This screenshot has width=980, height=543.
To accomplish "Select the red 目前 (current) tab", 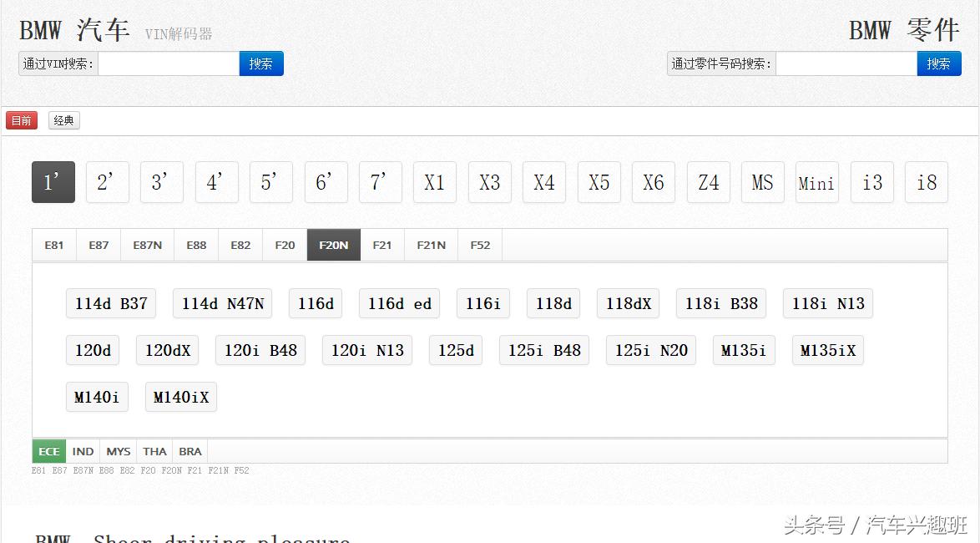I will point(22,120).
